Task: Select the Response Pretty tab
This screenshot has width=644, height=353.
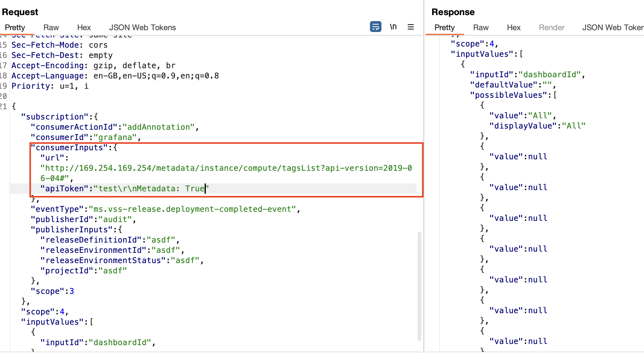Action: (x=444, y=27)
